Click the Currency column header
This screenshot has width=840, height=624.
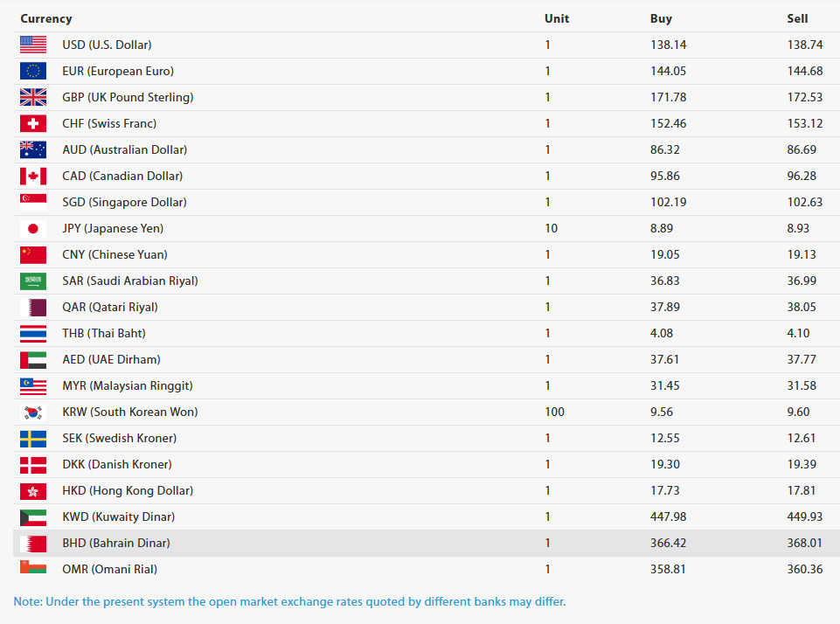pos(46,18)
